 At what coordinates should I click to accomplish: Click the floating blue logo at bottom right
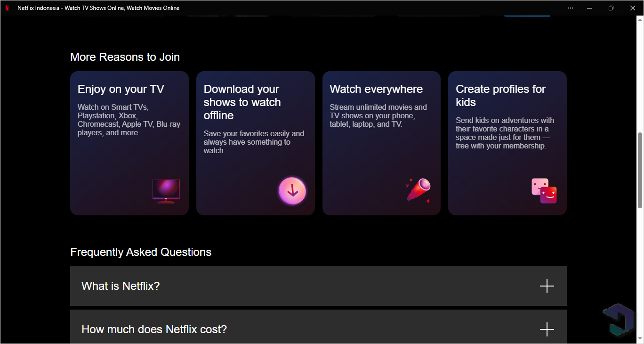[618, 320]
